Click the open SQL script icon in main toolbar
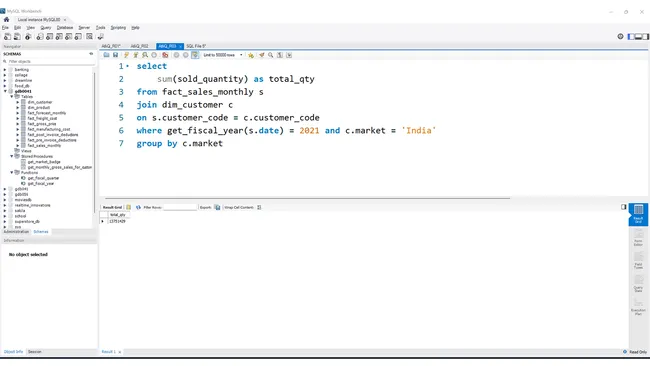Image resolution: width=650 pixels, height=366 pixels. tap(17, 36)
